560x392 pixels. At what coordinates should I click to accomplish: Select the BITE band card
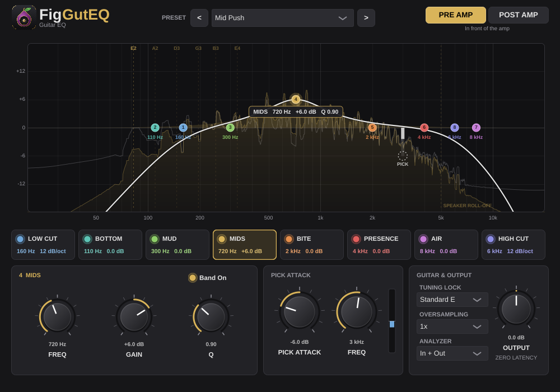312,245
